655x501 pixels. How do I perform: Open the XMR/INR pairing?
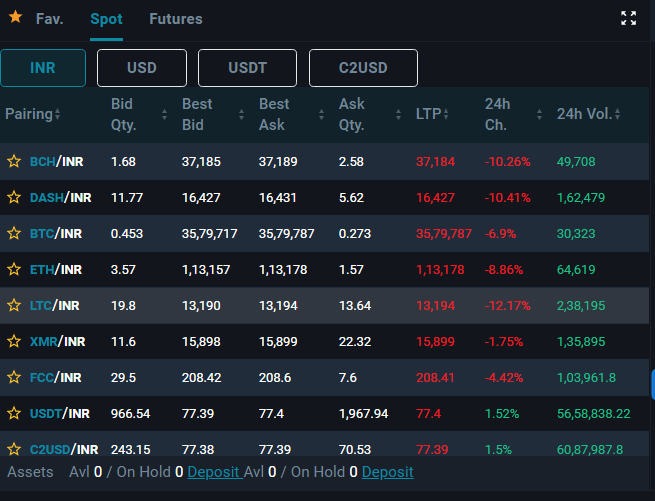coord(57,341)
